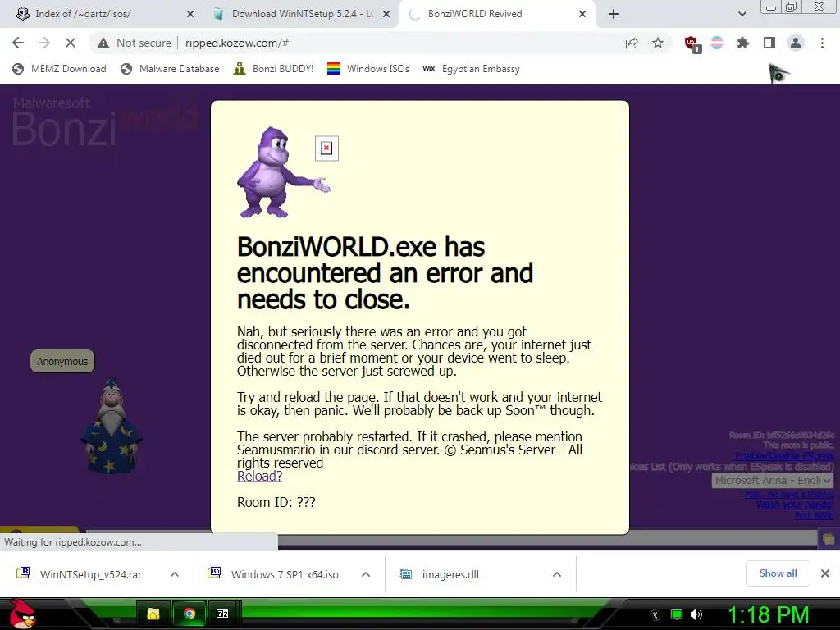Screen dimensions: 840x630
Task: Close the downloads shelf
Action: click(x=825, y=573)
